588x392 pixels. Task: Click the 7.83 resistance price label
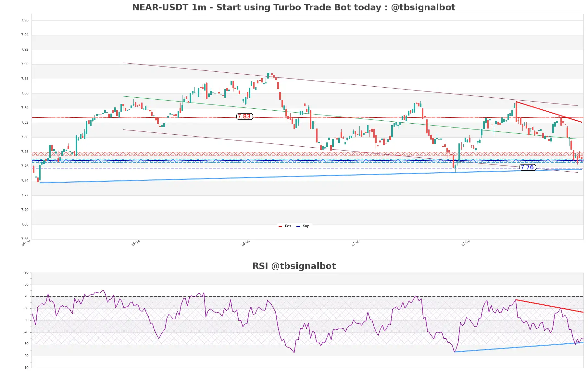click(x=244, y=116)
